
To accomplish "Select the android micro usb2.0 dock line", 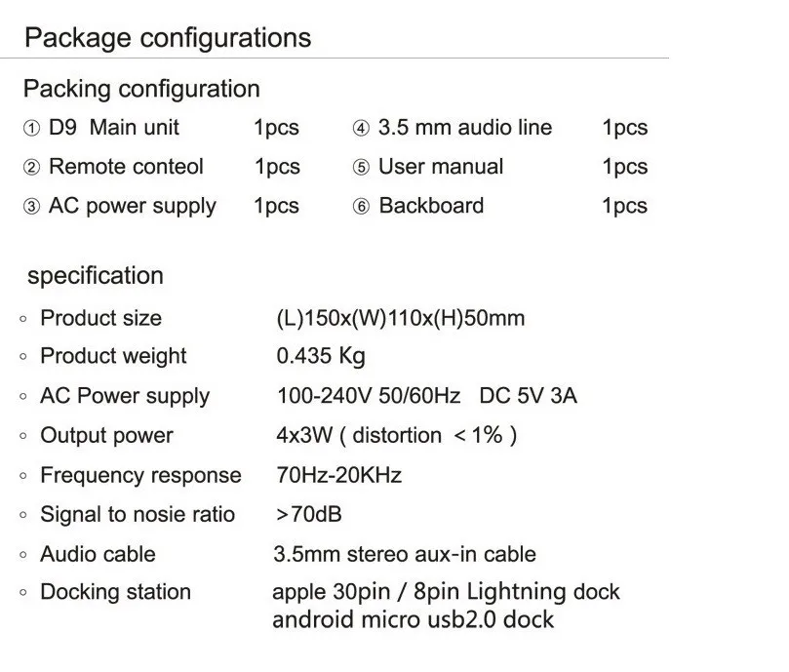I will click(x=414, y=619).
